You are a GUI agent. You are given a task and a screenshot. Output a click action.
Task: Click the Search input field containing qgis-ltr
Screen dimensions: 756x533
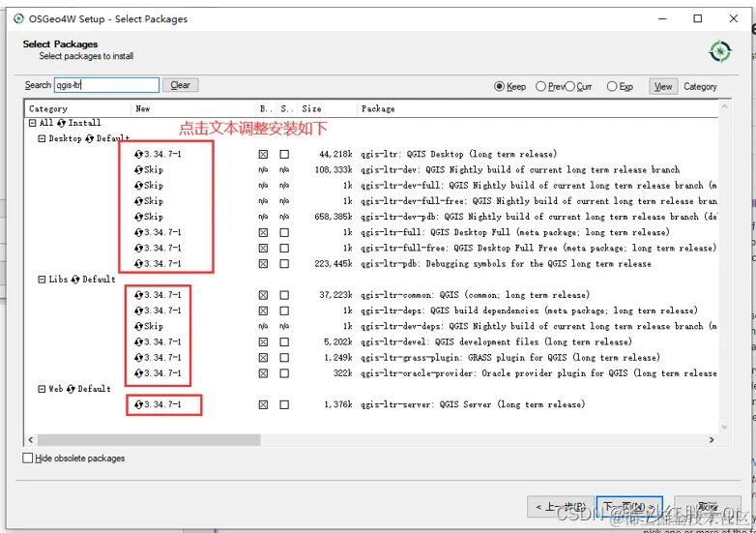click(106, 85)
